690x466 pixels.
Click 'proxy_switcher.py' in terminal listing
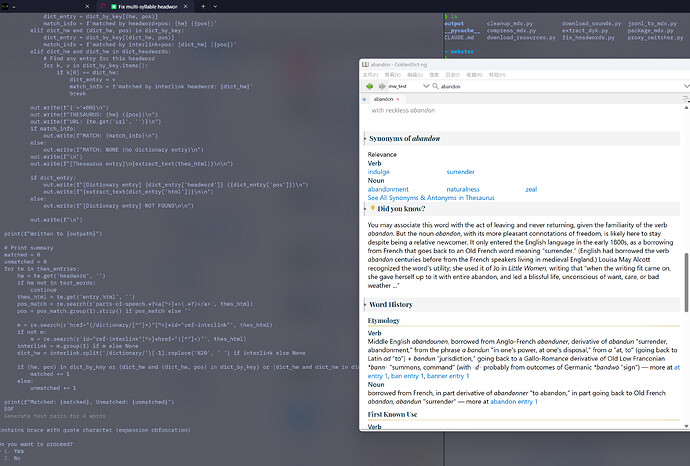tap(655, 37)
